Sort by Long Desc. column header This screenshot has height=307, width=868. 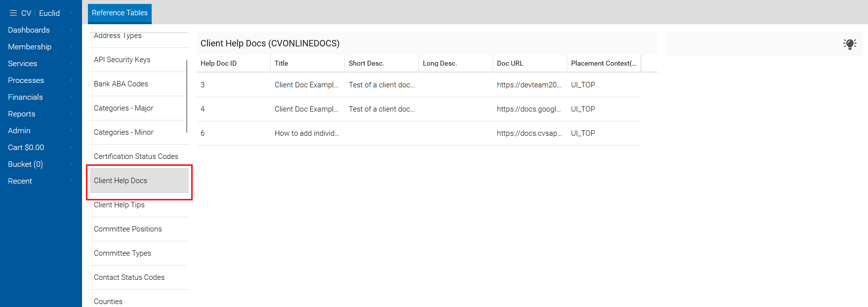pyautogui.click(x=455, y=63)
